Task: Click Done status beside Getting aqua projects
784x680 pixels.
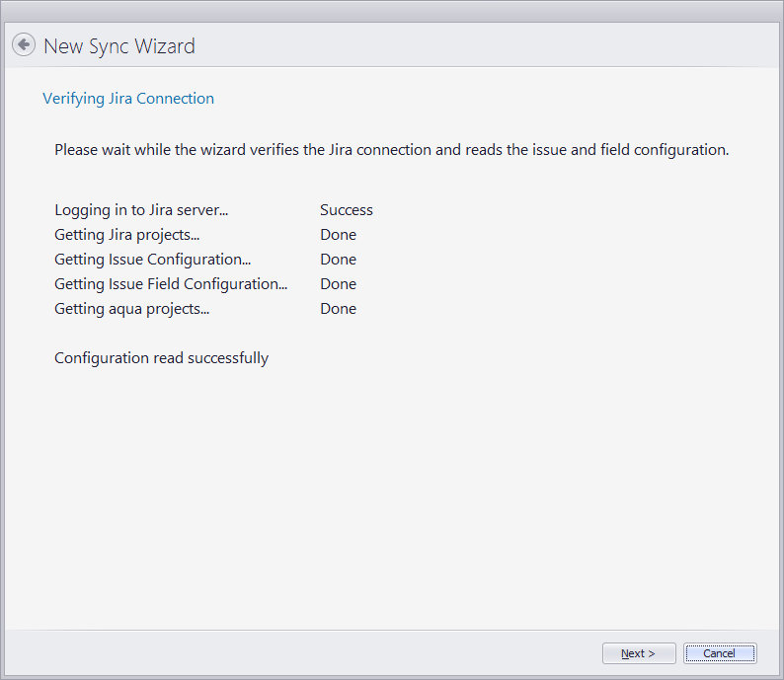Action: point(338,309)
